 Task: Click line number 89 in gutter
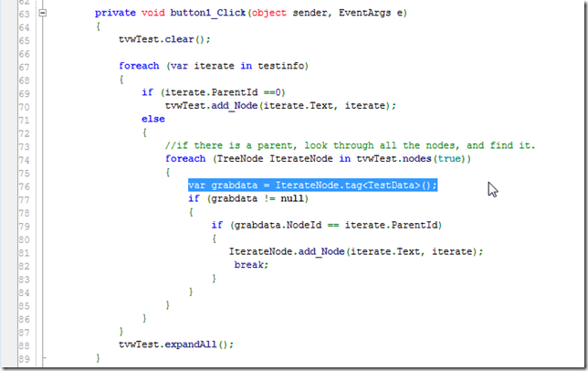click(x=24, y=359)
